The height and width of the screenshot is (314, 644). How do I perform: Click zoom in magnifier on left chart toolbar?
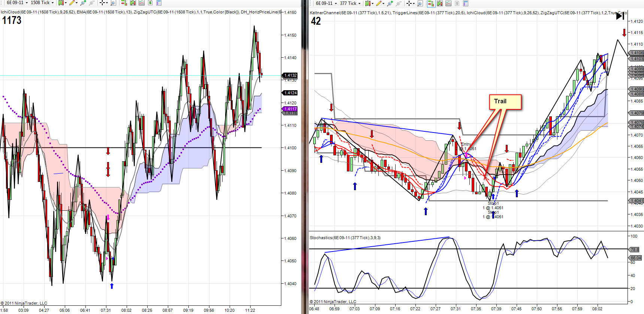[x=83, y=3]
